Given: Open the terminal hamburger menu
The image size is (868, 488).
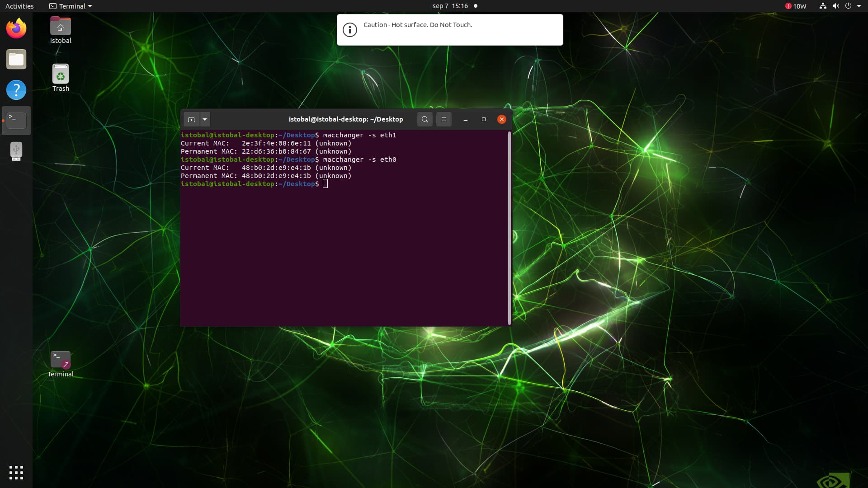Looking at the screenshot, I should click(443, 119).
